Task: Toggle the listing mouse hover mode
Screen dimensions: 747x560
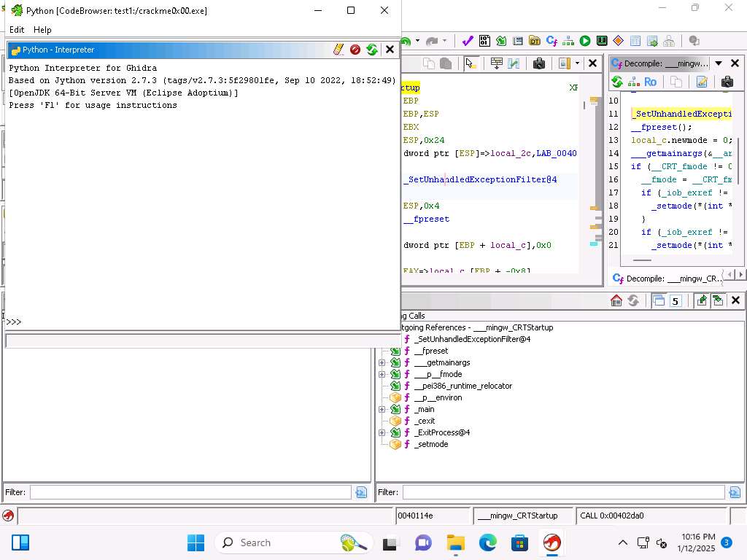Action: coord(471,63)
